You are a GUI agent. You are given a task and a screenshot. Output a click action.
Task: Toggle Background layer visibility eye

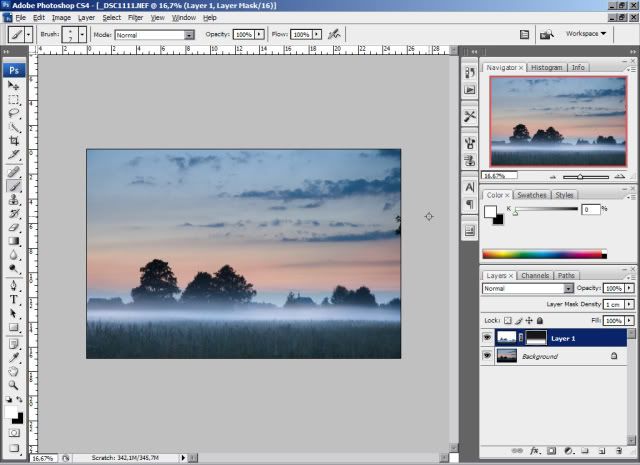click(x=487, y=356)
